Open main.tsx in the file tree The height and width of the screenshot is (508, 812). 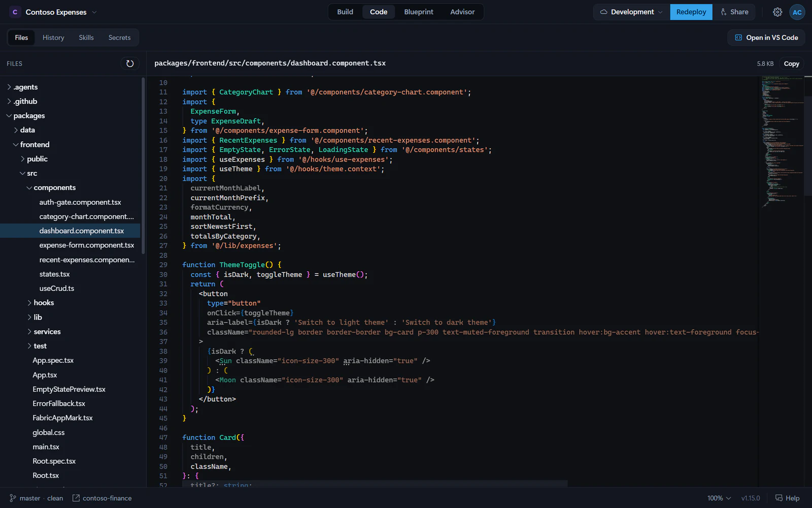[x=46, y=447]
